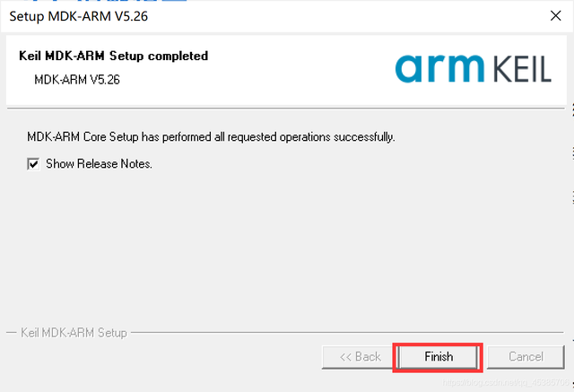Click the footer divider line beside the setup label

pyautogui.click(x=347, y=333)
